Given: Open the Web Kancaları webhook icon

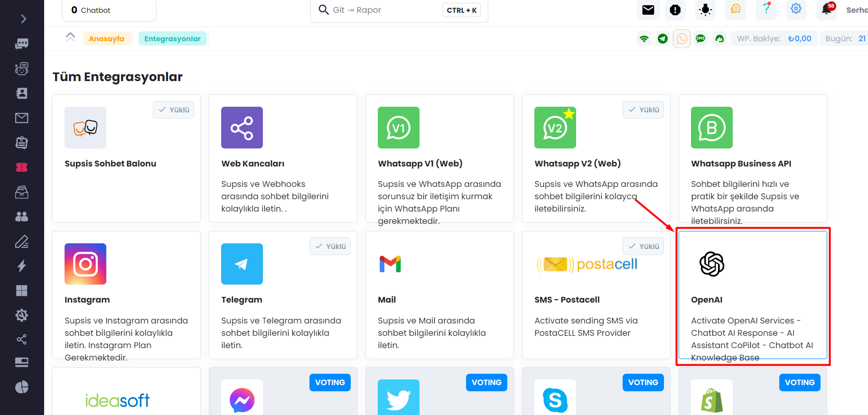Looking at the screenshot, I should (x=242, y=128).
